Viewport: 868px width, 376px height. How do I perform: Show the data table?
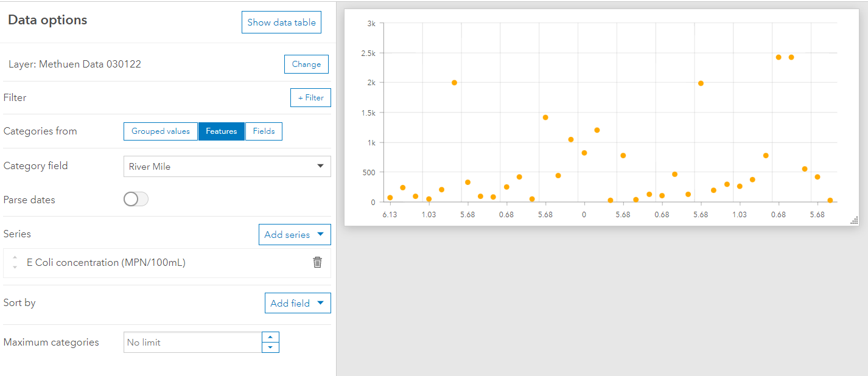pos(281,23)
